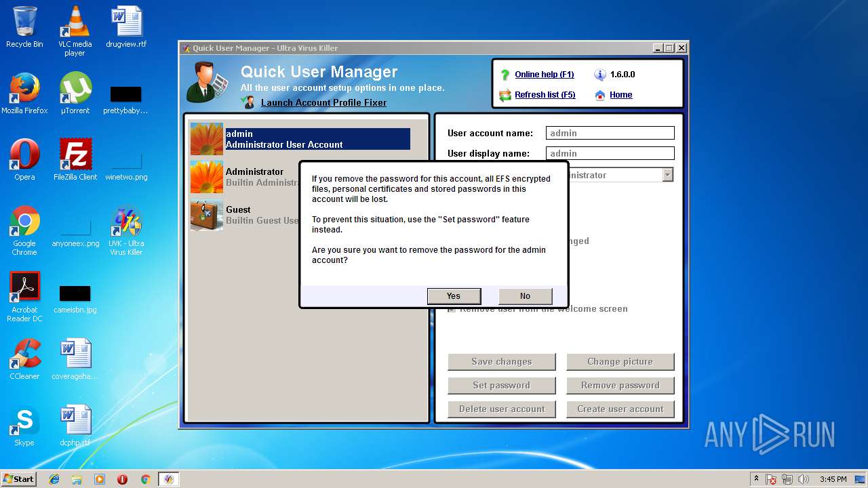Decline password removal with No button
The width and height of the screenshot is (868, 488).
pos(525,296)
